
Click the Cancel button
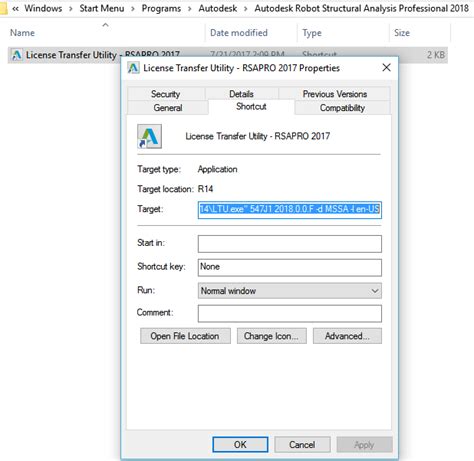(302, 444)
